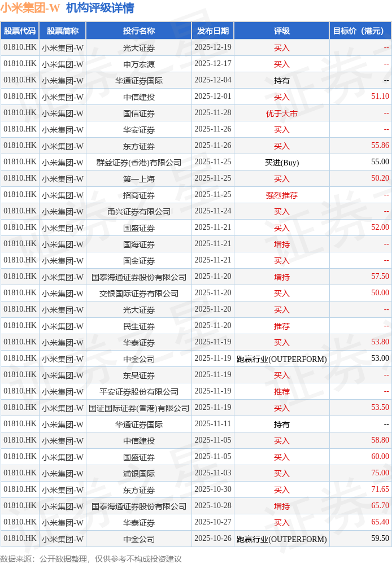Screen dimensions: 392x564
Task: Select the 交银国际证券有限公司 cell
Action: tap(139, 293)
